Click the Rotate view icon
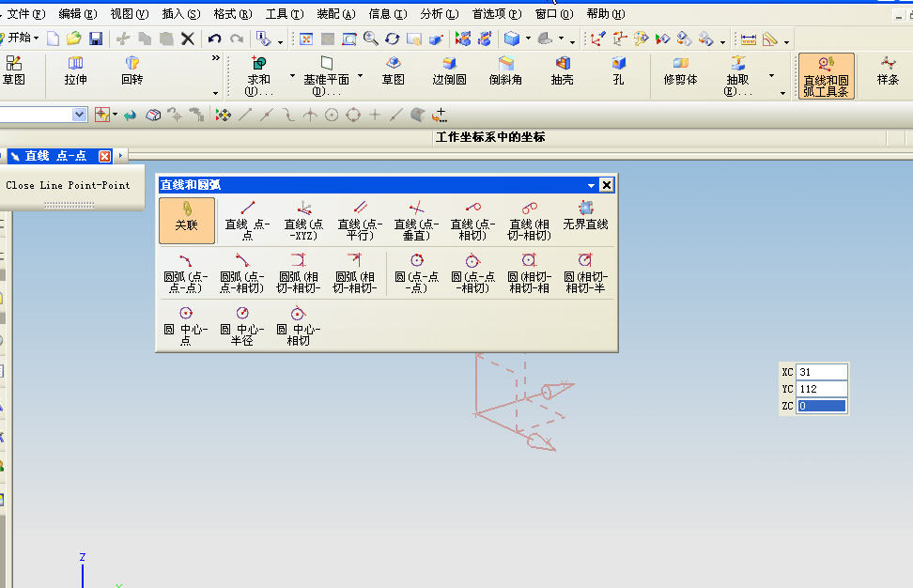This screenshot has height=588, width=913. pos(392,39)
